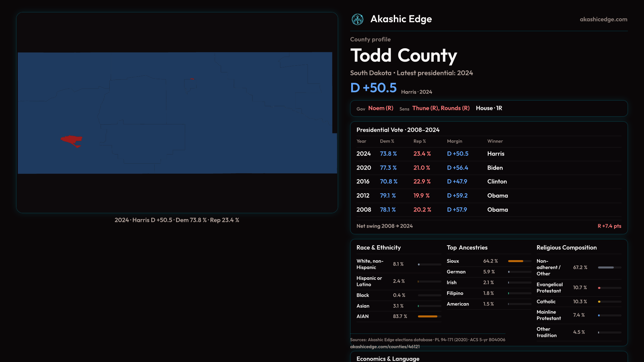The image size is (644, 362).
Task: Select the 2008 Obama result row
Action: tap(488, 210)
